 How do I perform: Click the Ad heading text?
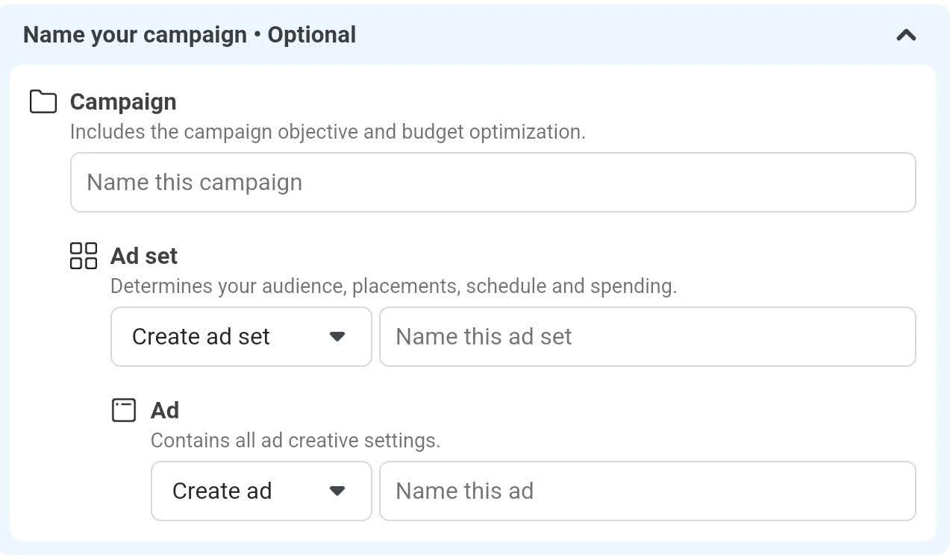pyautogui.click(x=164, y=410)
